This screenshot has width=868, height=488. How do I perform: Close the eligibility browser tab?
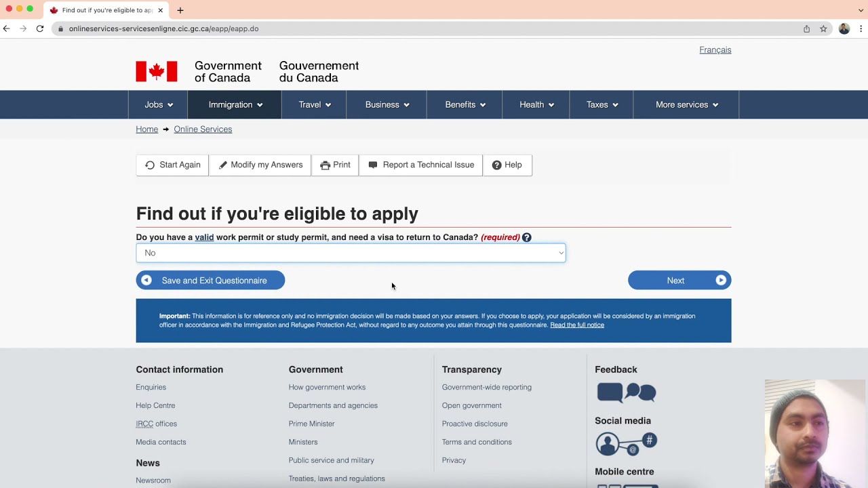[160, 10]
